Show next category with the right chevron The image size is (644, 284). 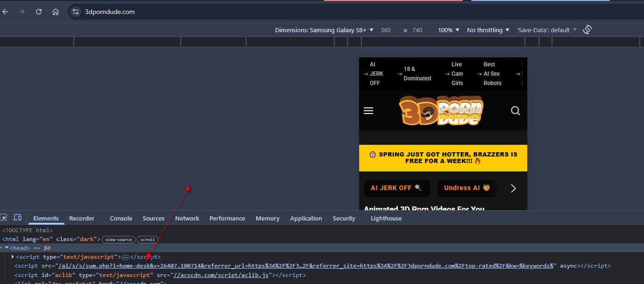(x=513, y=188)
